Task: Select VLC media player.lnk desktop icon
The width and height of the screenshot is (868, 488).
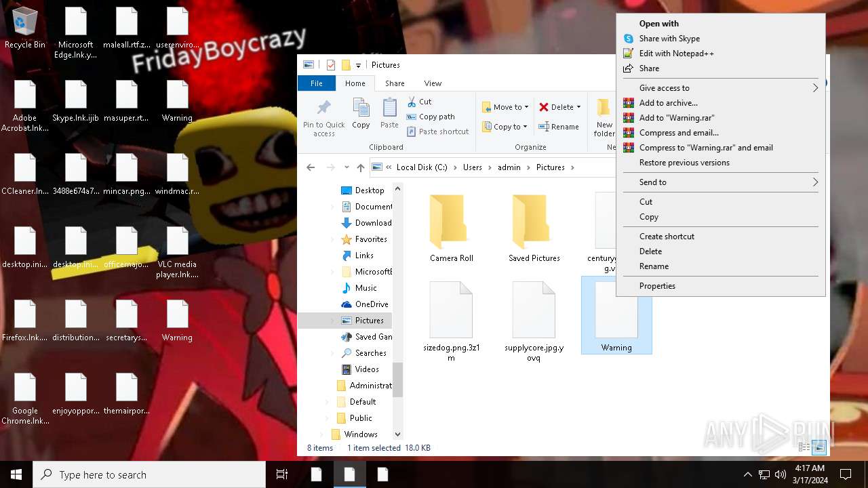Action: click(x=178, y=253)
